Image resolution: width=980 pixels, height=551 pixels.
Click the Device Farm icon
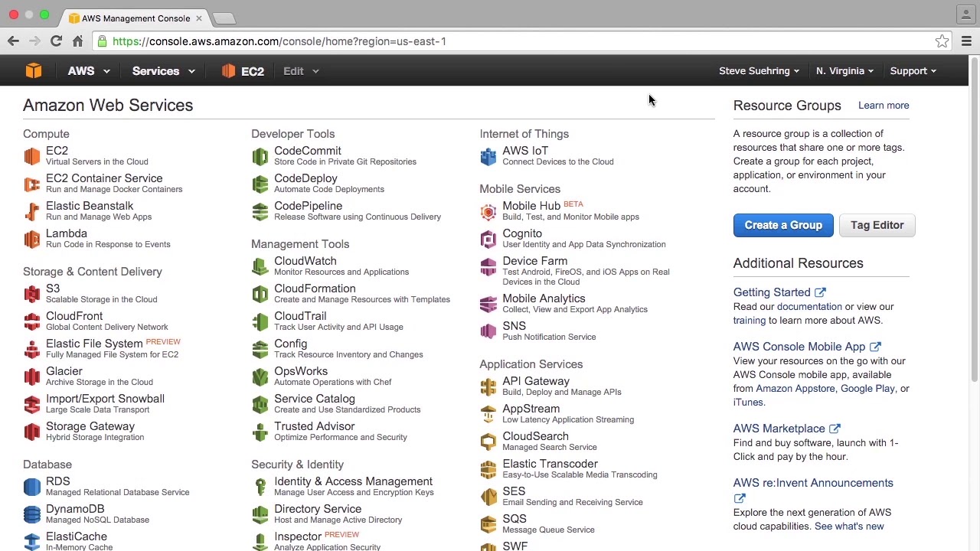point(488,266)
